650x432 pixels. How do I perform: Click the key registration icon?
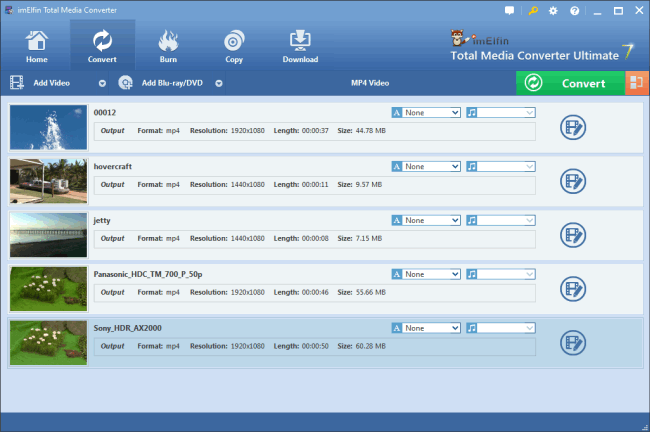coord(533,10)
